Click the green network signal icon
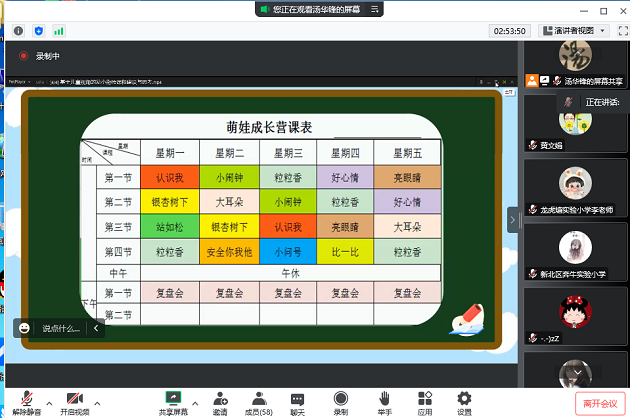630x418 pixels. pyautogui.click(x=58, y=31)
